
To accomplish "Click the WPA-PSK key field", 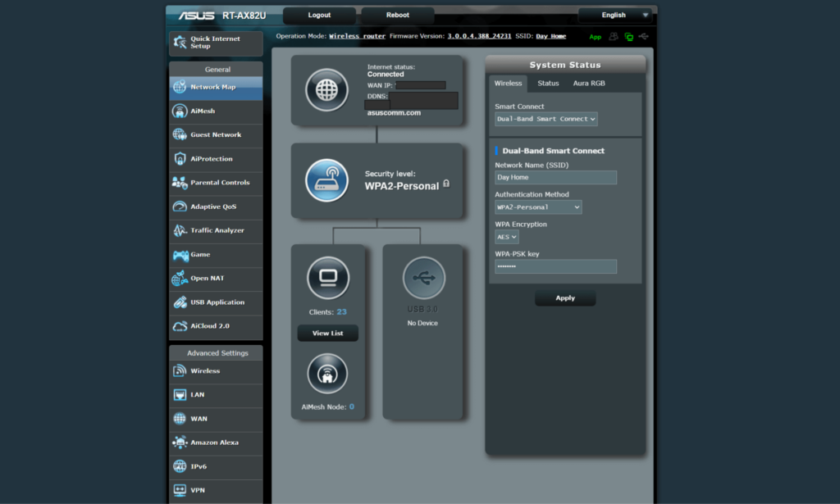I will (x=555, y=266).
